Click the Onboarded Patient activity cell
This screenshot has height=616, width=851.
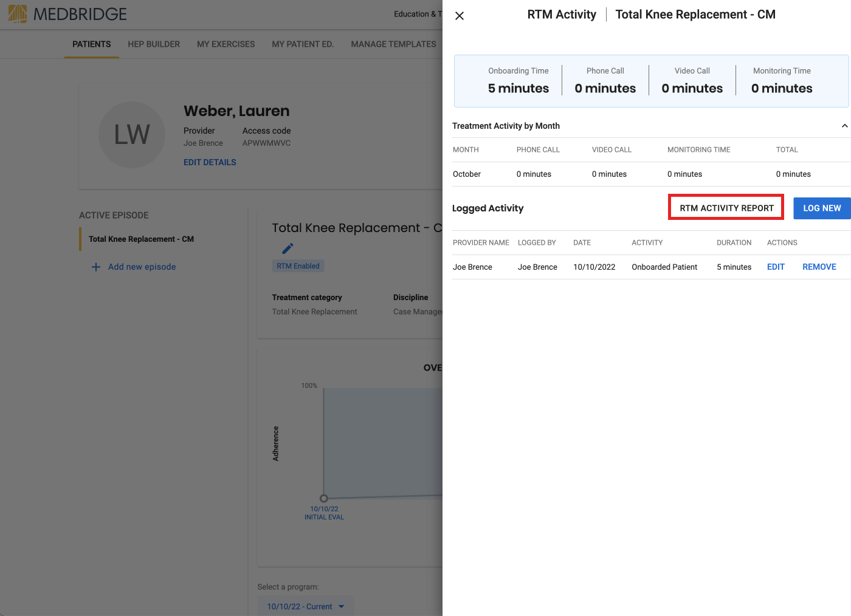pos(664,267)
